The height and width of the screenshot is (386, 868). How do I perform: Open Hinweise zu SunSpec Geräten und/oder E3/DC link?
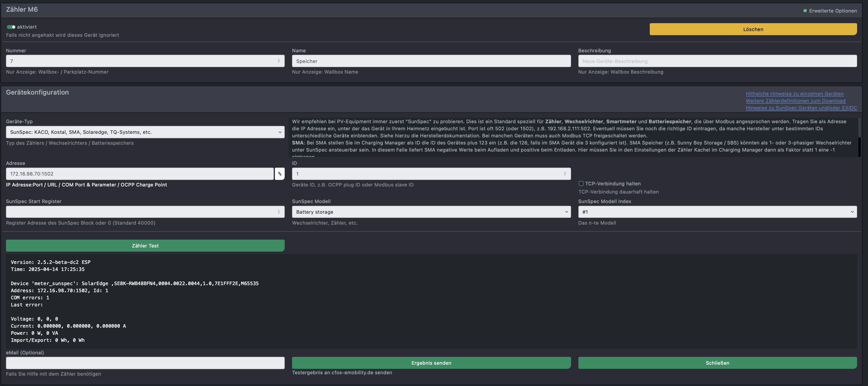[801, 108]
